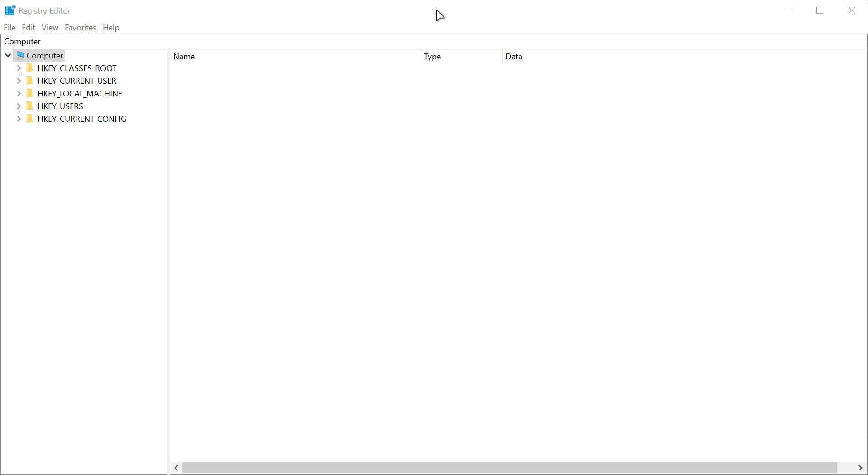This screenshot has width=868, height=475.
Task: Open the Favorites menu
Action: coord(81,28)
